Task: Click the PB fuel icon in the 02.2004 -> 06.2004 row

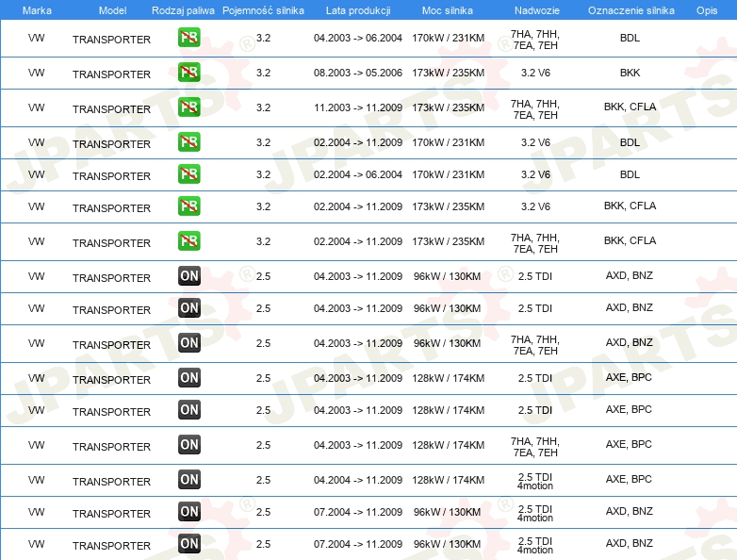Action: pyautogui.click(x=188, y=174)
